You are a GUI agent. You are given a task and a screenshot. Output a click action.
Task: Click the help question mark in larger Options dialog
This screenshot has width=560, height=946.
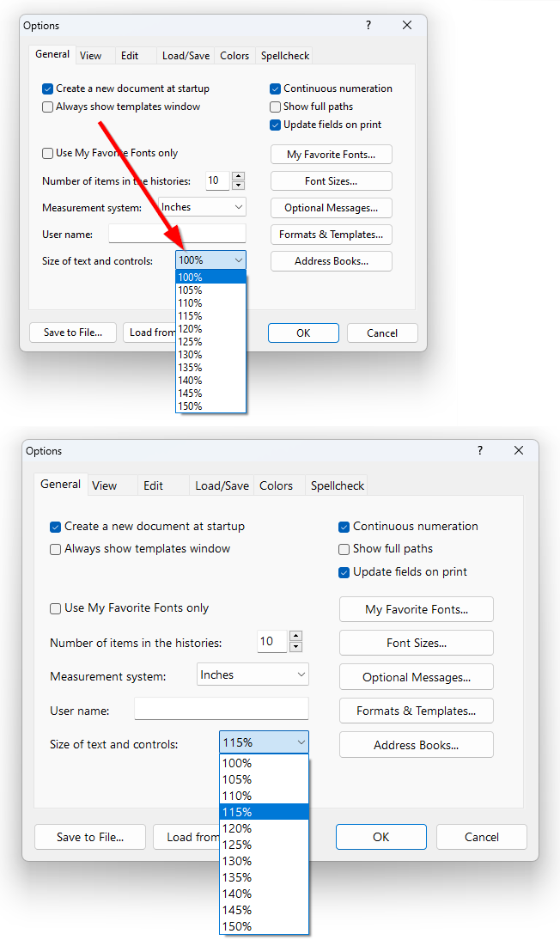(480, 451)
